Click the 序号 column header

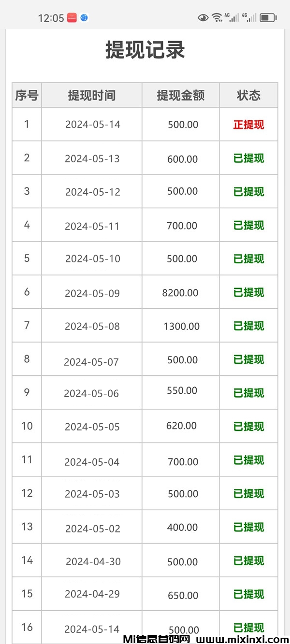tap(27, 95)
